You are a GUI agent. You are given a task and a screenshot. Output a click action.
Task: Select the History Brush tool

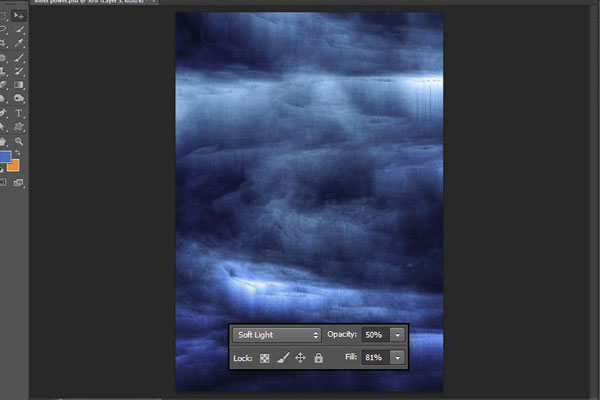pos(19,71)
